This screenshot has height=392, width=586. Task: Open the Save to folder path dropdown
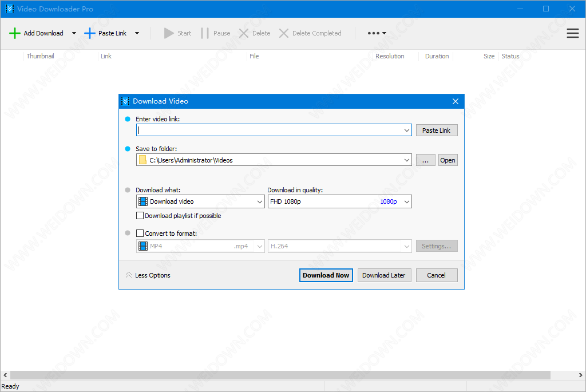407,160
